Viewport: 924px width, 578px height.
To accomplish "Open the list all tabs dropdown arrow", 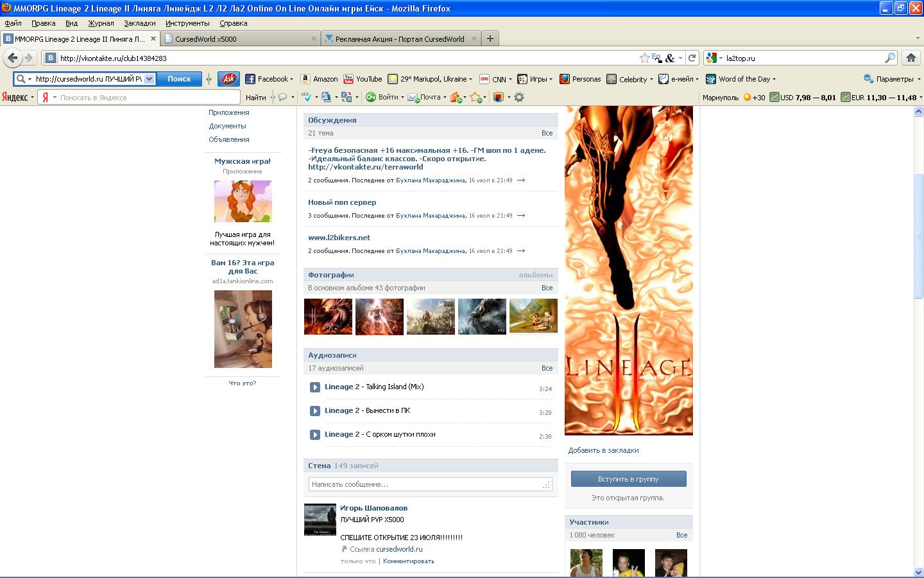I will (x=917, y=39).
